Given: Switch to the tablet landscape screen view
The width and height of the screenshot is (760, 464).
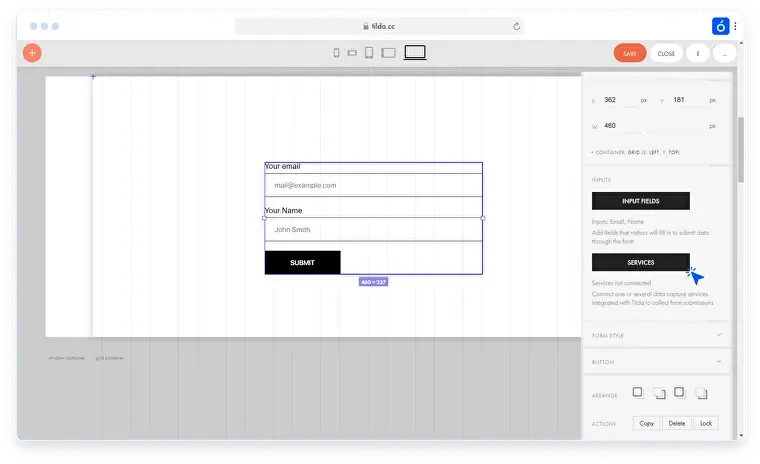Looking at the screenshot, I should pyautogui.click(x=388, y=53).
